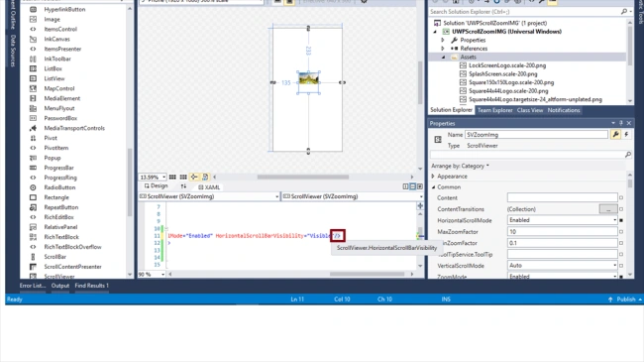Click the MinZoomFactor property marker
644x362 pixels.
pos(621,243)
